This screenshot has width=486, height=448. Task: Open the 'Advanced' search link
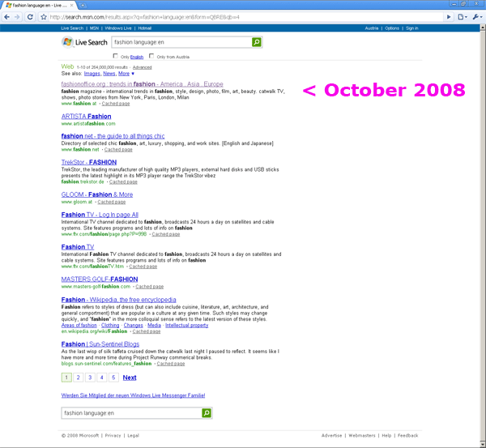[x=143, y=67]
